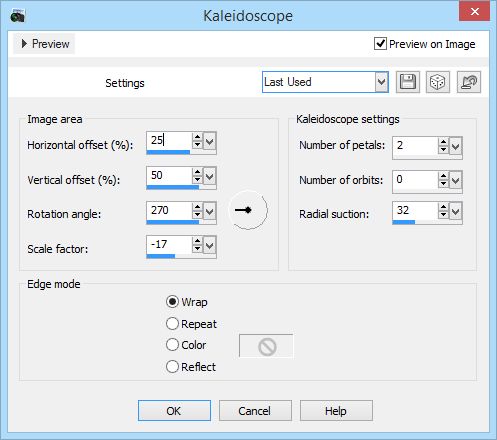Screen dimensions: 497x440
Task: Select the Repeat edge mode
Action: pos(172,324)
